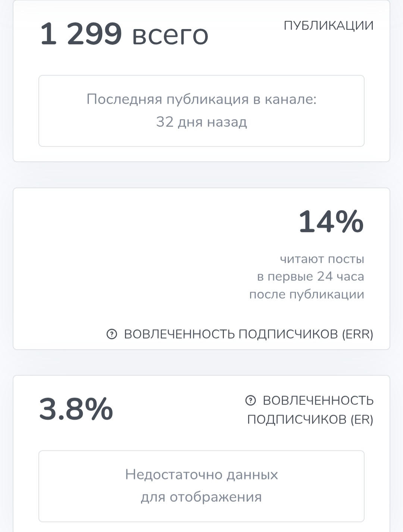Click the "1 299 всего" publications count
The image size is (403, 532).
(x=124, y=34)
